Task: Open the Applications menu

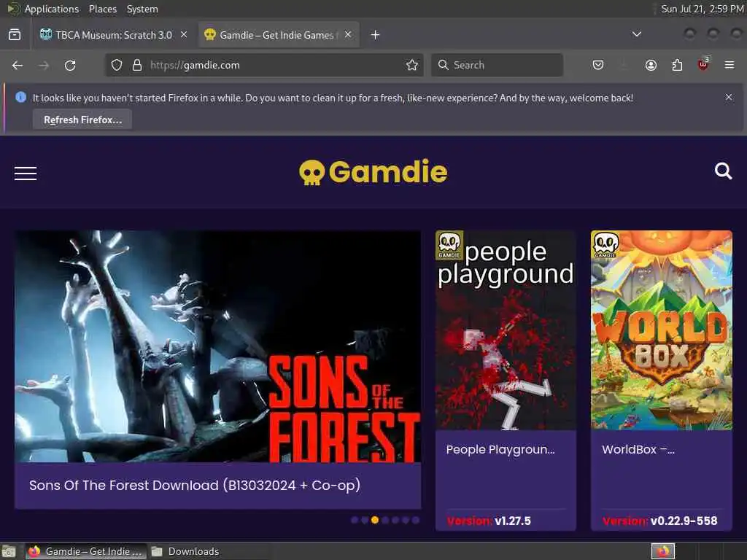Action: click(x=52, y=9)
